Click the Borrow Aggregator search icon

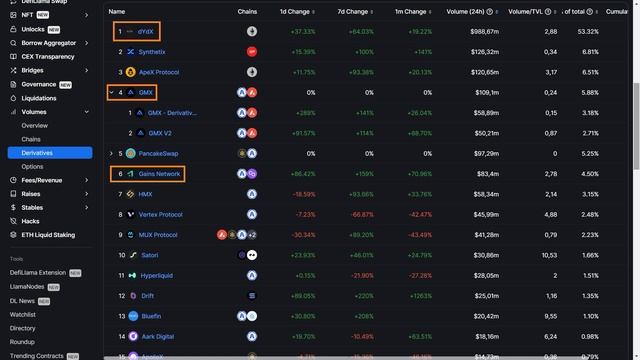click(13, 43)
